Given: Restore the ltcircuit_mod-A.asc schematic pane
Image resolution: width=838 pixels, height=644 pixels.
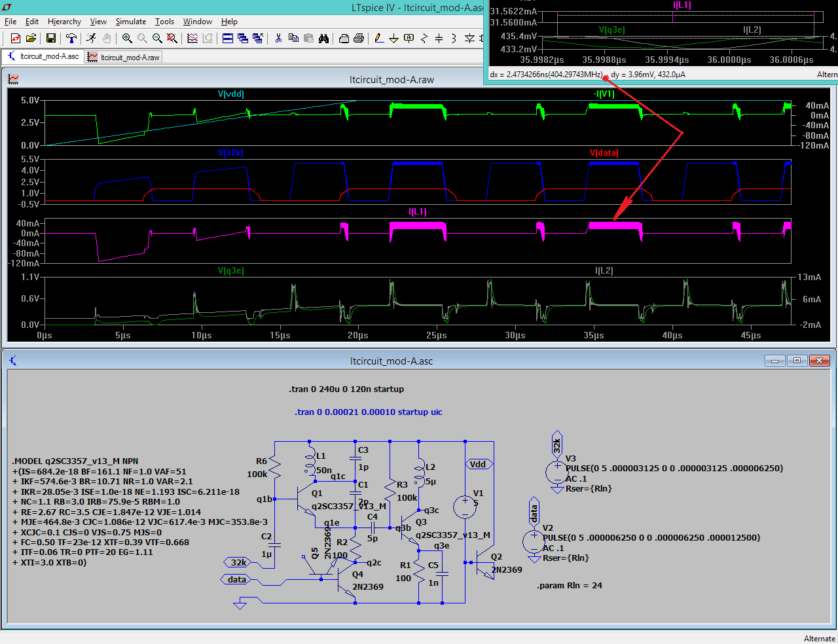Looking at the screenshot, I should tap(797, 361).
